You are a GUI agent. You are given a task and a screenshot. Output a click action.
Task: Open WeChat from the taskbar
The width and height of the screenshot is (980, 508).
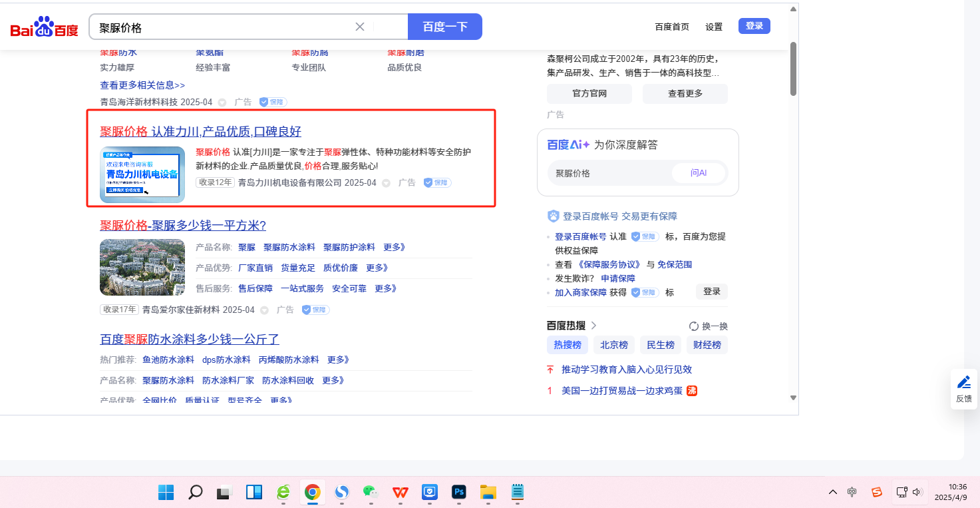(x=371, y=492)
